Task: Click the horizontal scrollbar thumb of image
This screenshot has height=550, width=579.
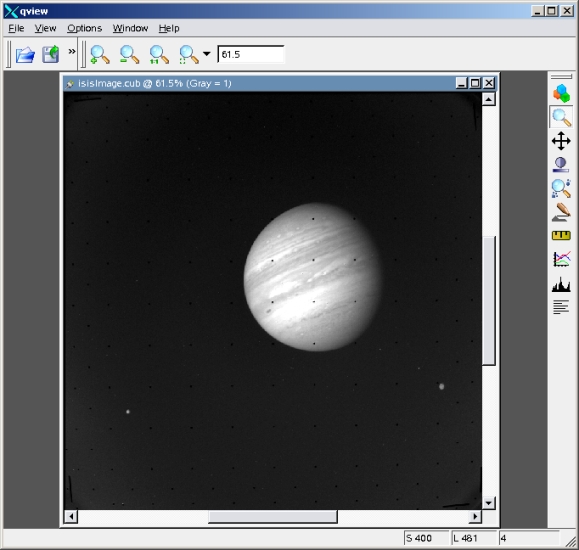Action: coord(273,516)
